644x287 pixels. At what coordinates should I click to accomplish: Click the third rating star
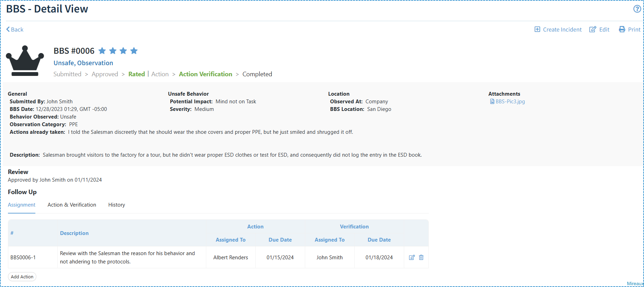coord(123,51)
